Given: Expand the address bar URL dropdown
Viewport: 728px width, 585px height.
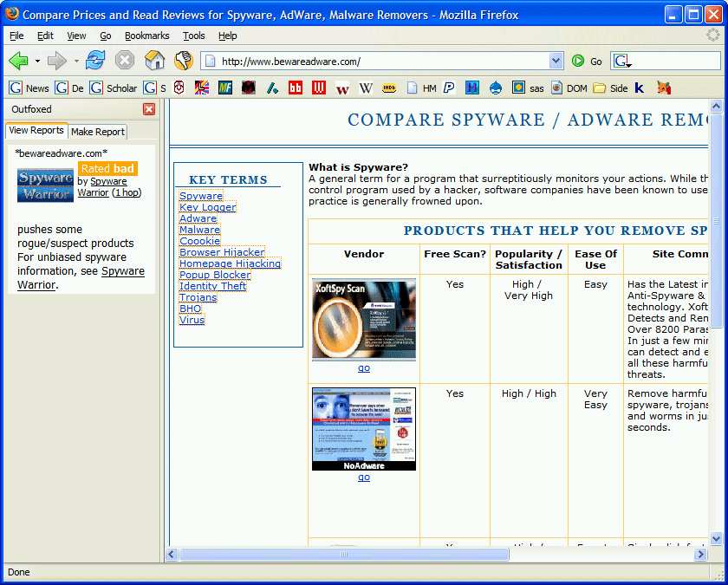Looking at the screenshot, I should click(556, 62).
